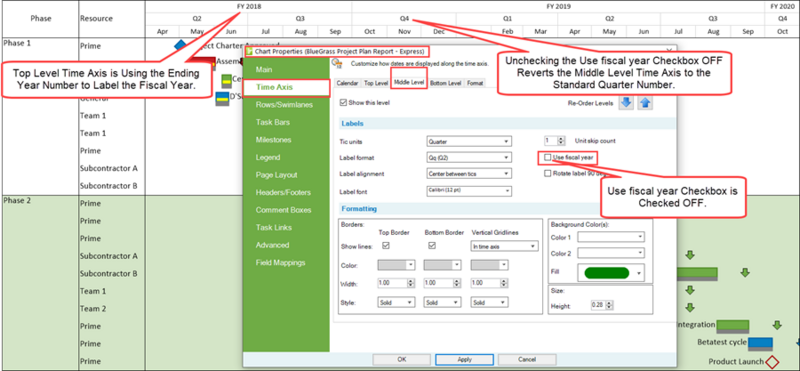
Task: Select Time Axis in the sidebar
Action: coord(286,87)
